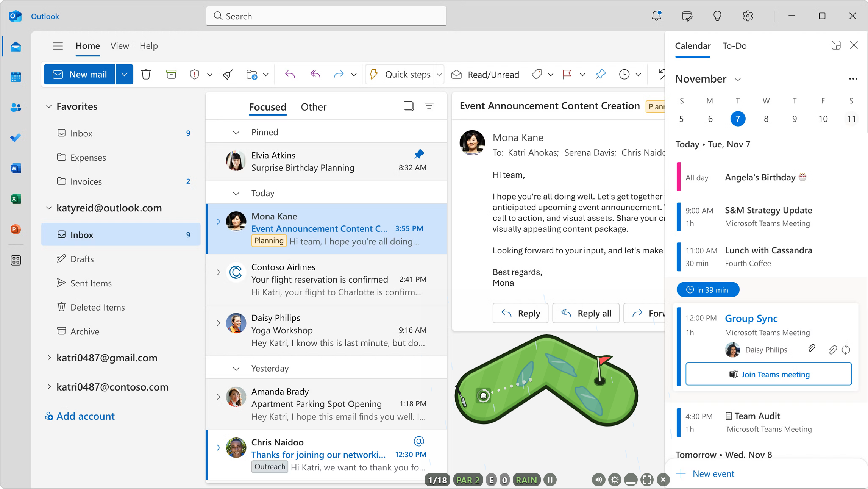Screen dimensions: 868x489
Task: Toggle fullscreen for the golf game
Action: click(647, 480)
